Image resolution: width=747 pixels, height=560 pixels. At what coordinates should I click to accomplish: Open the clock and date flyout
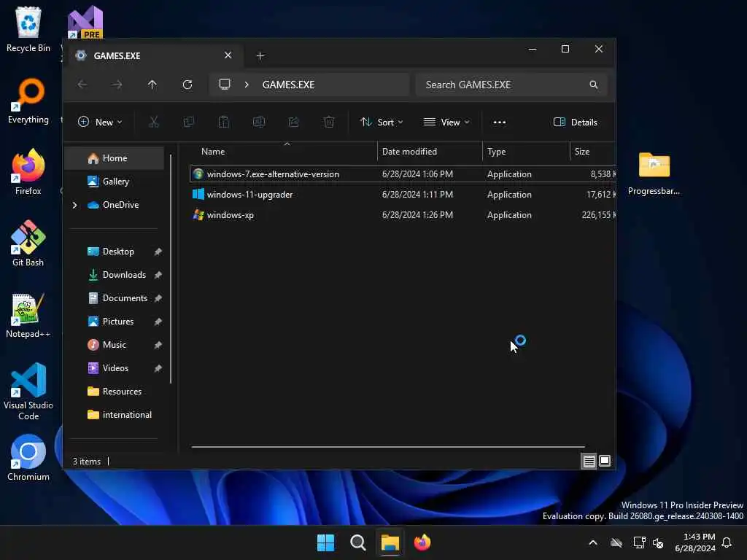coord(695,542)
